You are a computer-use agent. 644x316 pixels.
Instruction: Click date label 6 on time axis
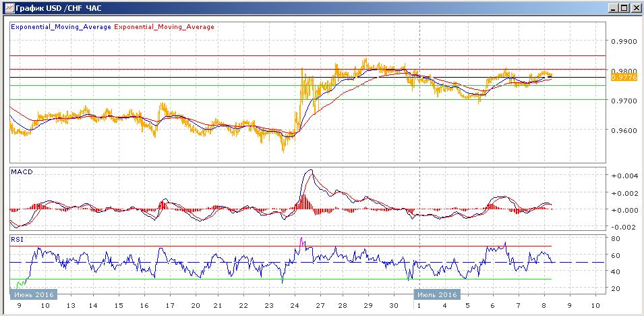(x=493, y=306)
